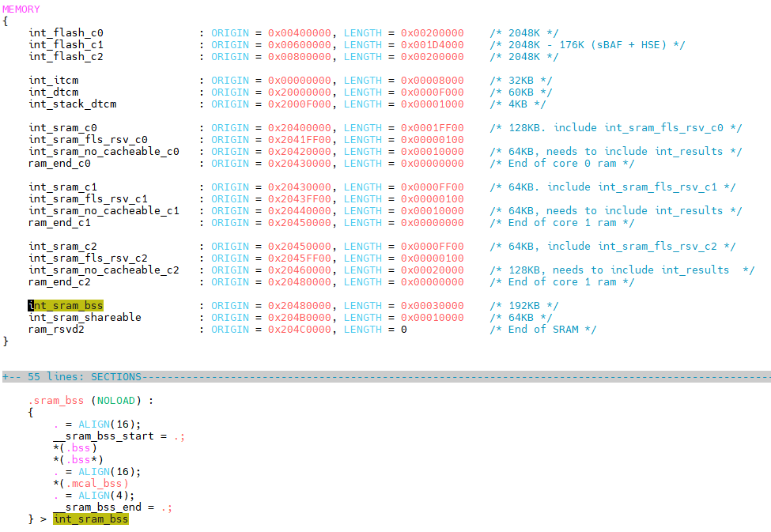The image size is (771, 532).
Task: Select the int_flash_c0 region name
Action: coord(66,33)
